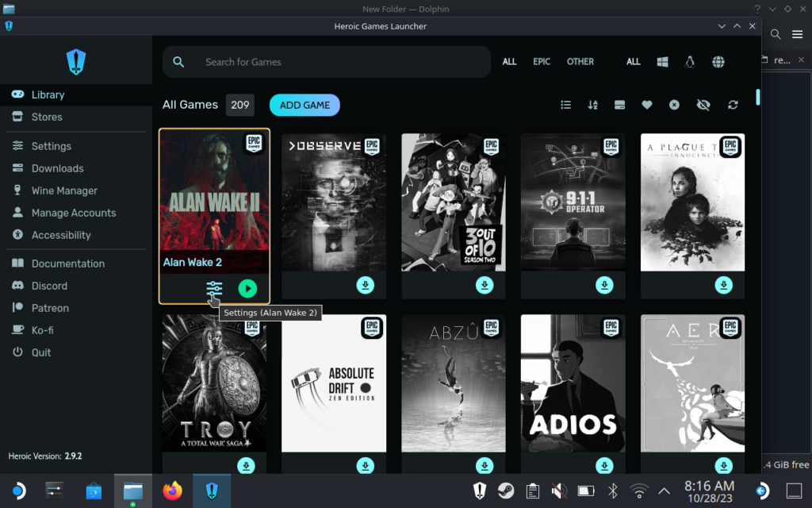Play Alan Wake 2 with green play button
The width and height of the screenshot is (812, 508).
click(x=247, y=289)
